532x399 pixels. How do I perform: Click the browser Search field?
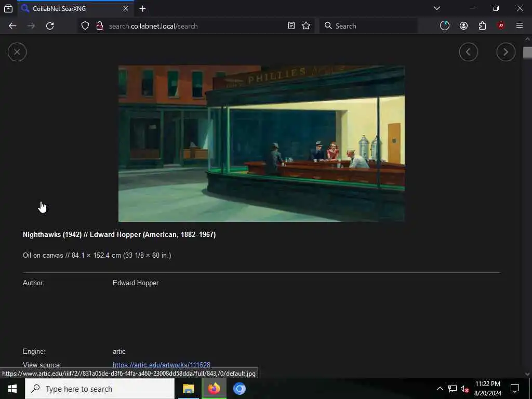point(368,26)
